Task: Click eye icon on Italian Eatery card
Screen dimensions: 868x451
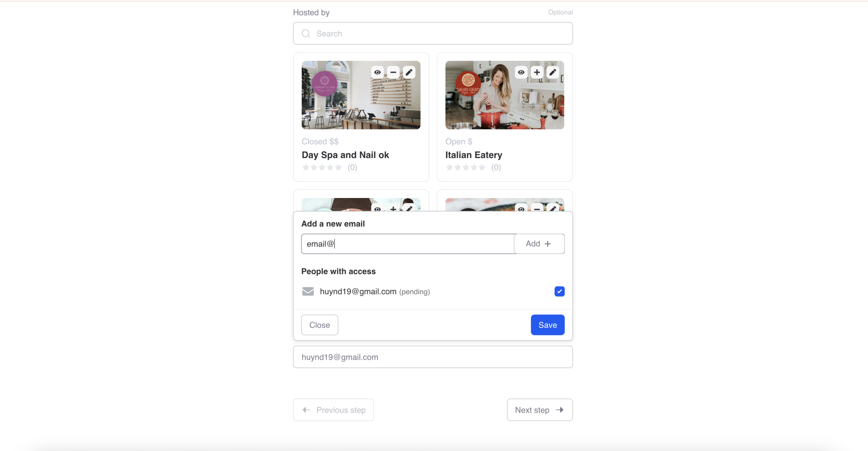Action: point(521,72)
